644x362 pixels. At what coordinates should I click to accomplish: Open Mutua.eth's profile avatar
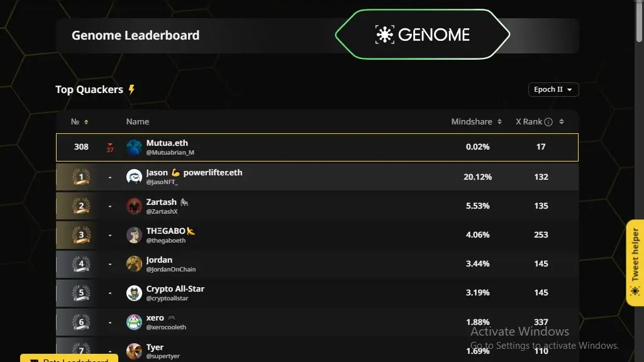click(134, 147)
